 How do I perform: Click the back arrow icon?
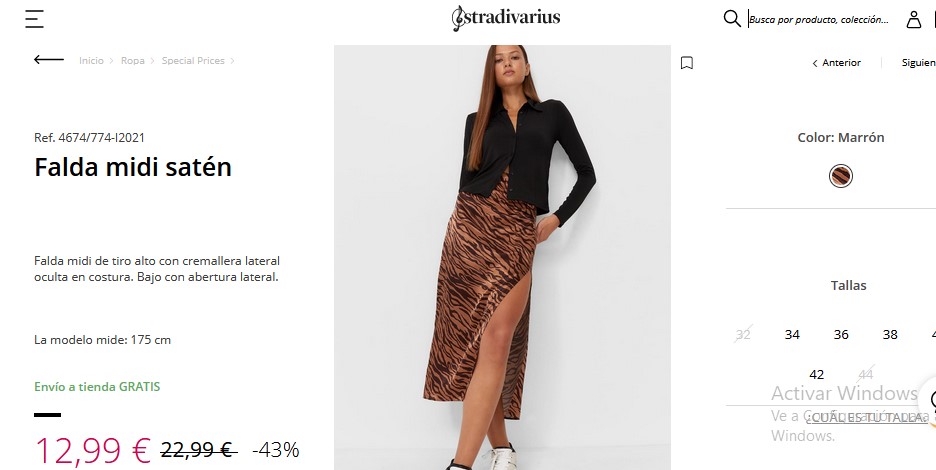click(49, 60)
